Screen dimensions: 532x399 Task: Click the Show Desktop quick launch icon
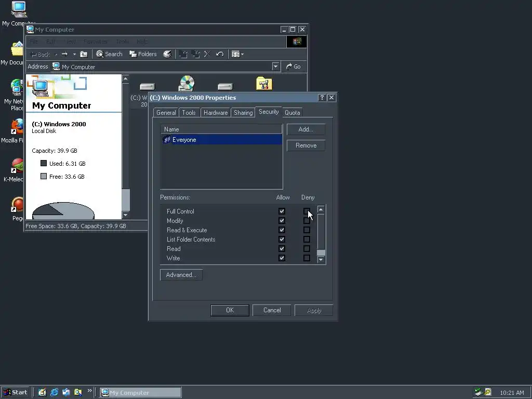pyautogui.click(x=42, y=393)
